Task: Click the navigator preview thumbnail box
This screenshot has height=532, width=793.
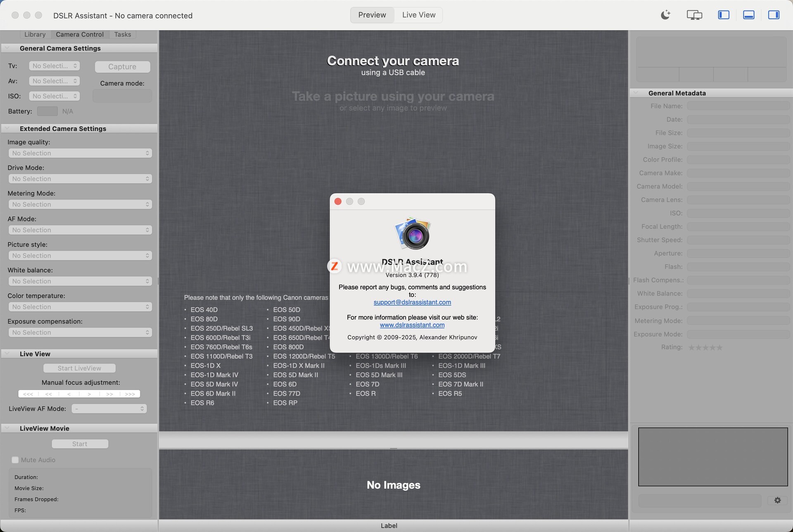Action: coord(713,456)
